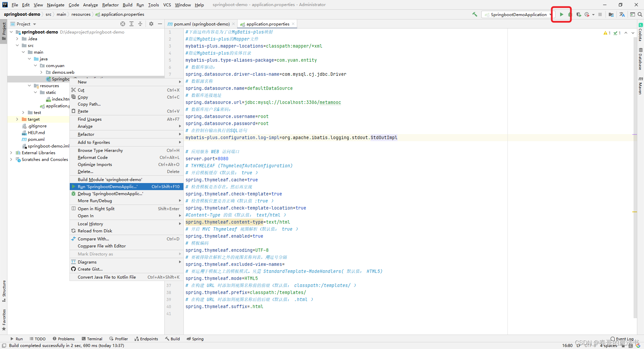Open the Navigate menu
The image size is (644, 349).
point(56,5)
